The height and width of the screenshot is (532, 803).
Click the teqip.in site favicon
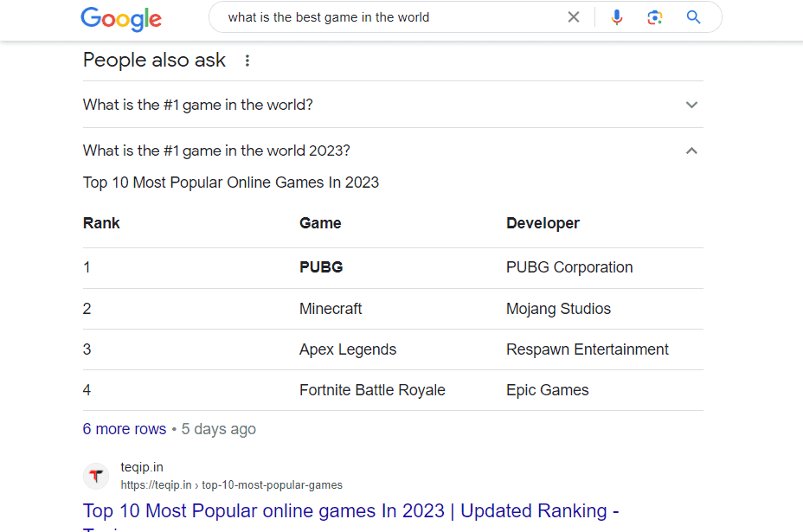pos(96,476)
